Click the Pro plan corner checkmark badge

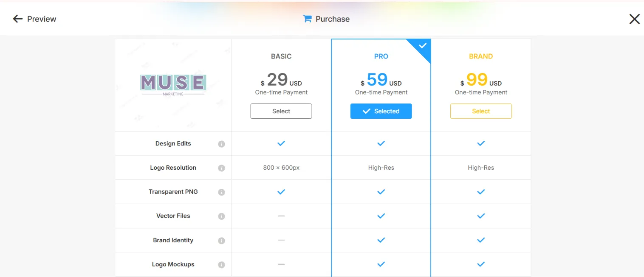click(422, 46)
